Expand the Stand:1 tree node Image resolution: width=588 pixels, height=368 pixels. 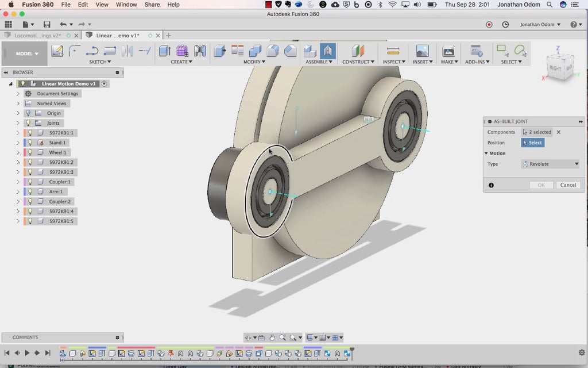(18, 143)
